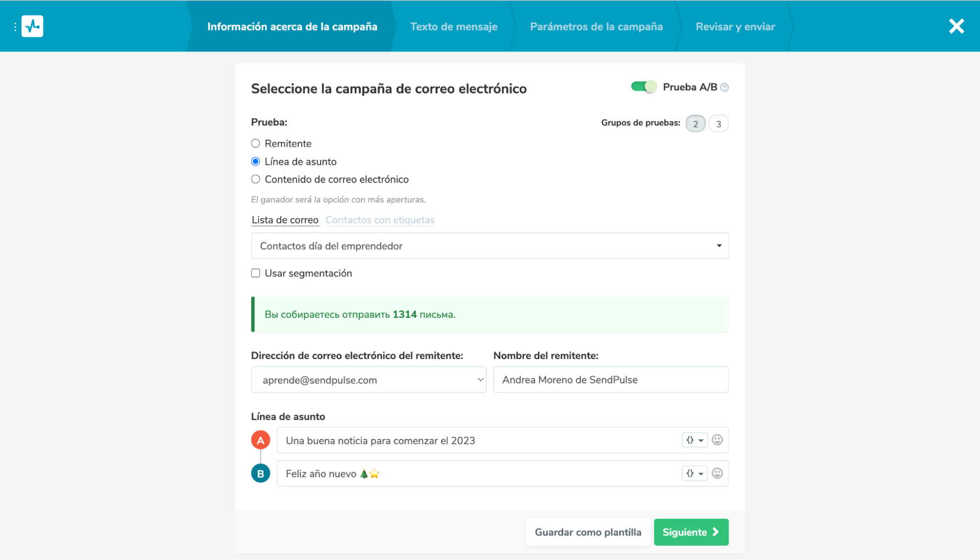Select the Remitente radio option
Screen dimensions: 980x560
click(x=255, y=144)
